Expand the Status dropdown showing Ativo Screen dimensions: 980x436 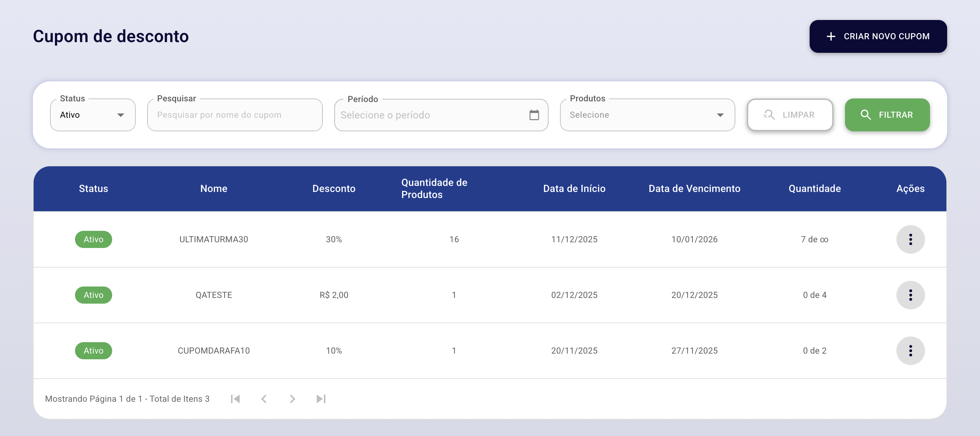click(x=93, y=115)
